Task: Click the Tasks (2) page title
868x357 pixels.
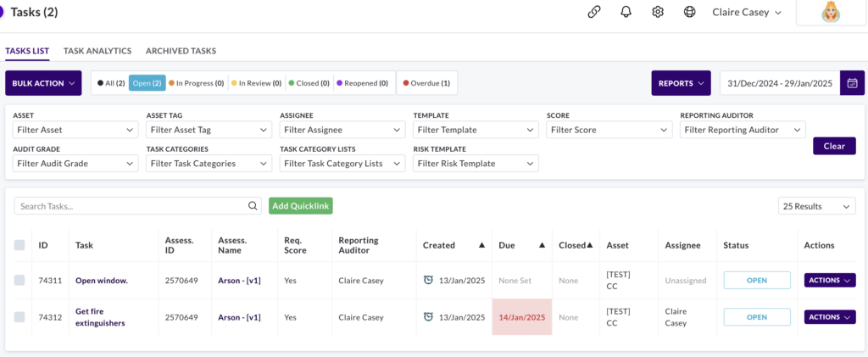Action: pyautogui.click(x=34, y=12)
